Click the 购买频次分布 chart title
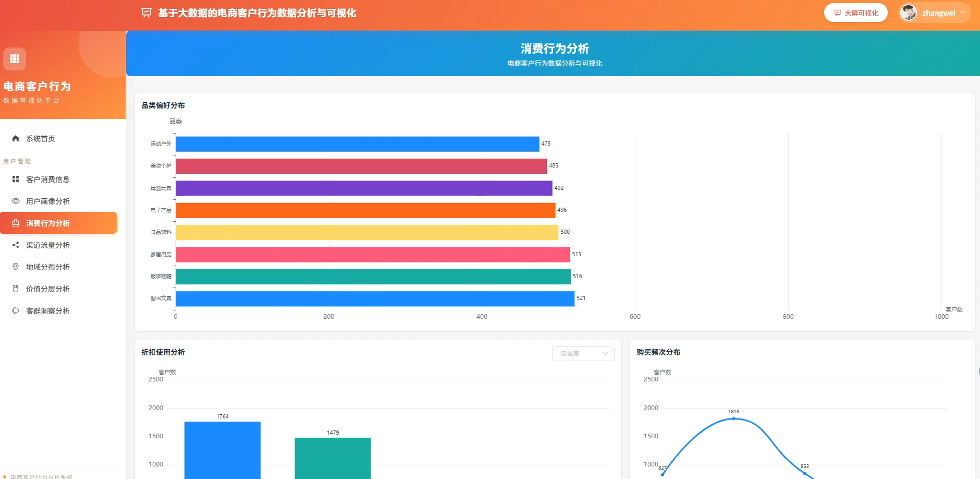 pos(658,352)
